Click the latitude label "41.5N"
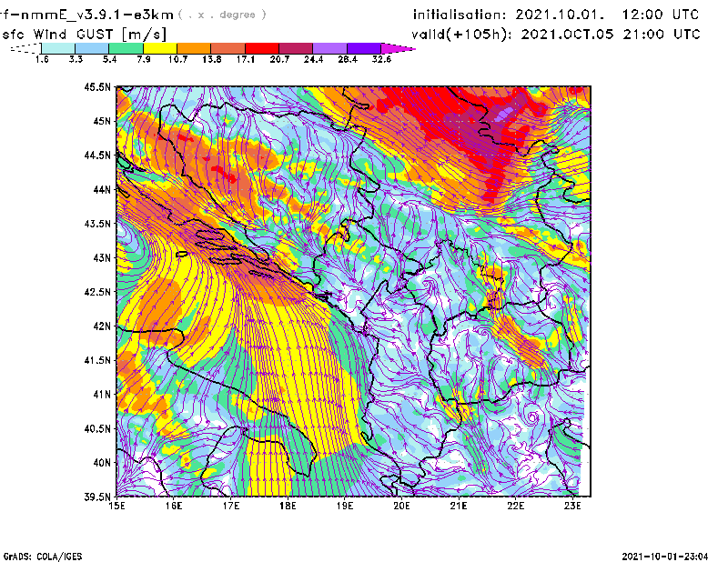728x562 pixels. point(97,360)
